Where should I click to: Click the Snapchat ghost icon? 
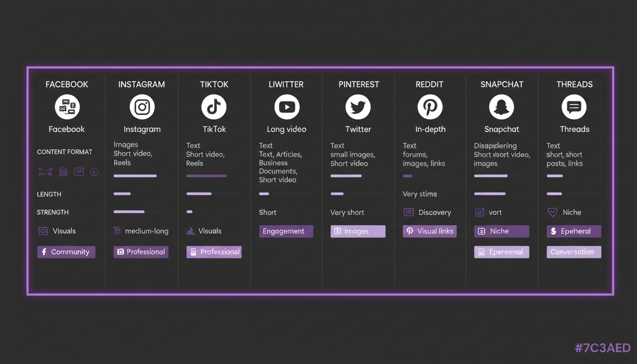pyautogui.click(x=501, y=107)
